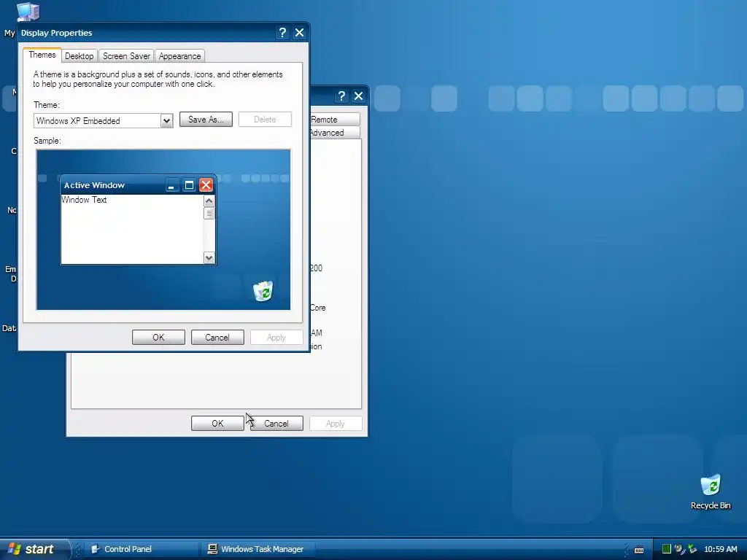
Task: Click OK in Display Properties
Action: point(158,337)
